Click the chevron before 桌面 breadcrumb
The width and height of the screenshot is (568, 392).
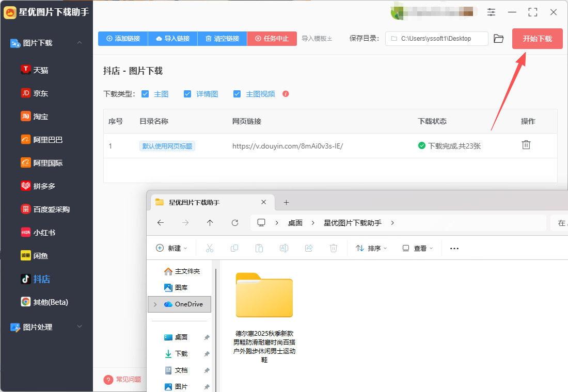(277, 223)
